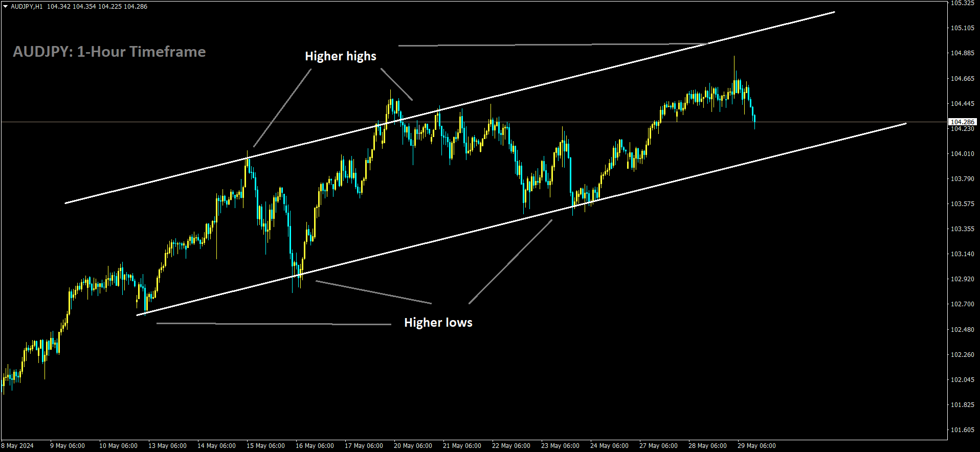Screen dimensions: 980x452
Task: Select the '23 May 06:00' time label
Action: click(x=560, y=446)
